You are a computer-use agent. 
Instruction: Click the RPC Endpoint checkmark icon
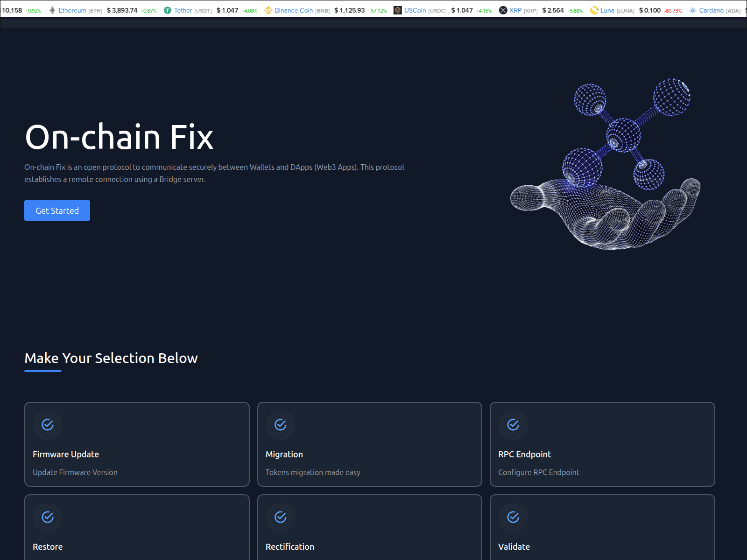click(x=513, y=425)
